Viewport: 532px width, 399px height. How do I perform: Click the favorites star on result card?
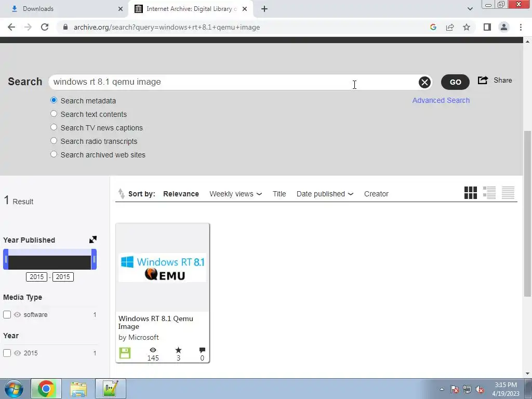click(x=179, y=350)
